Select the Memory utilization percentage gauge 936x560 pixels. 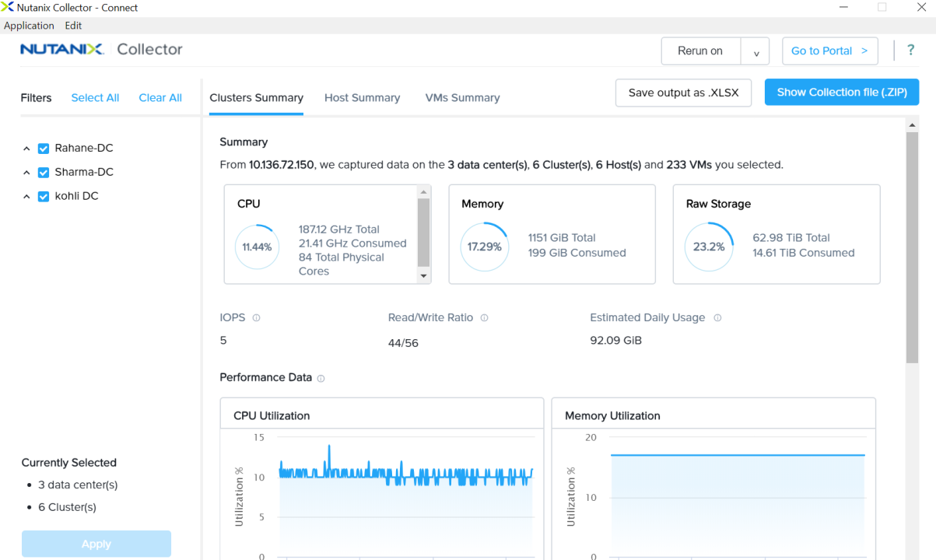tap(484, 247)
